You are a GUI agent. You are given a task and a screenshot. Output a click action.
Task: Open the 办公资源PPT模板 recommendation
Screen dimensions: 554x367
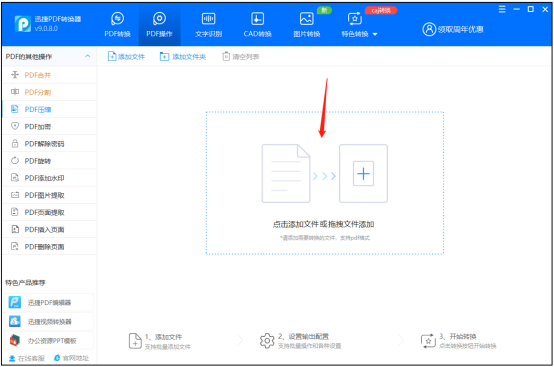coord(49,341)
